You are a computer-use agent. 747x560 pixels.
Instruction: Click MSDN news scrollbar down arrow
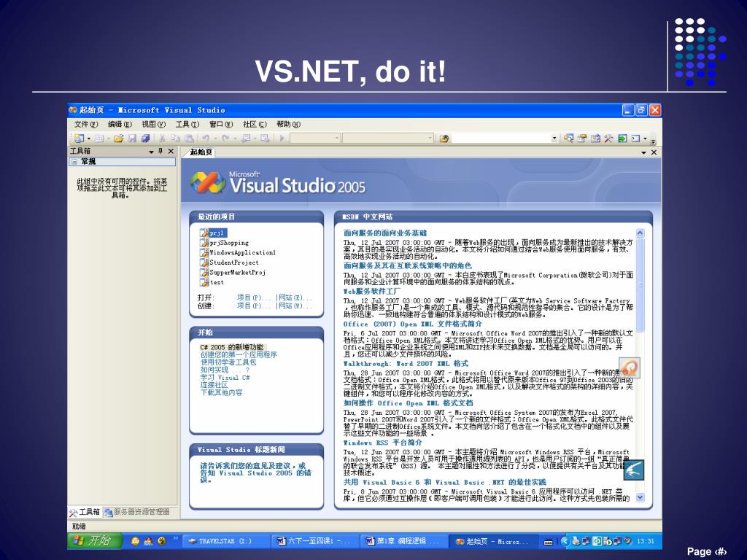[x=640, y=497]
